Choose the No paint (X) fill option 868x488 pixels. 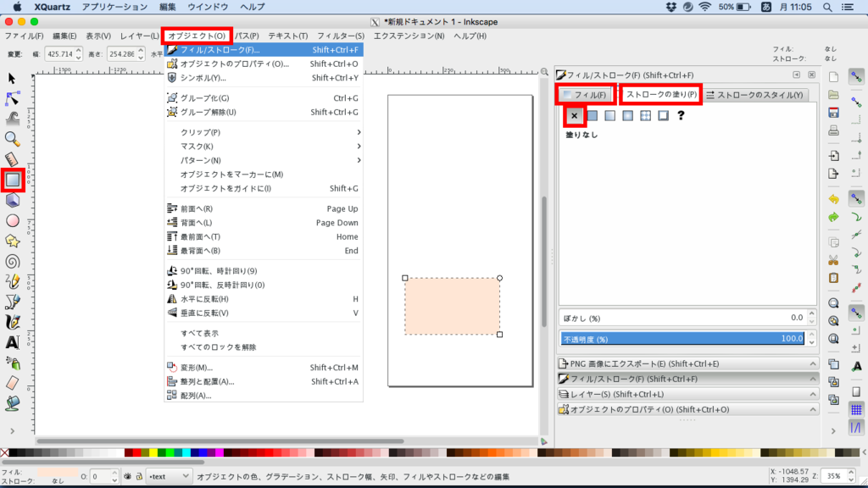click(x=574, y=115)
